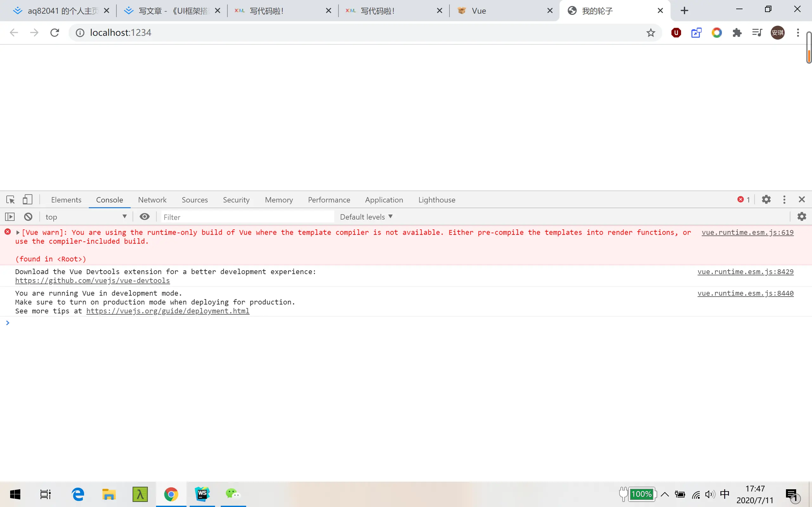This screenshot has height=507, width=812.
Task: Open the vue.runtime.esm.js:619 source link
Action: (x=747, y=232)
